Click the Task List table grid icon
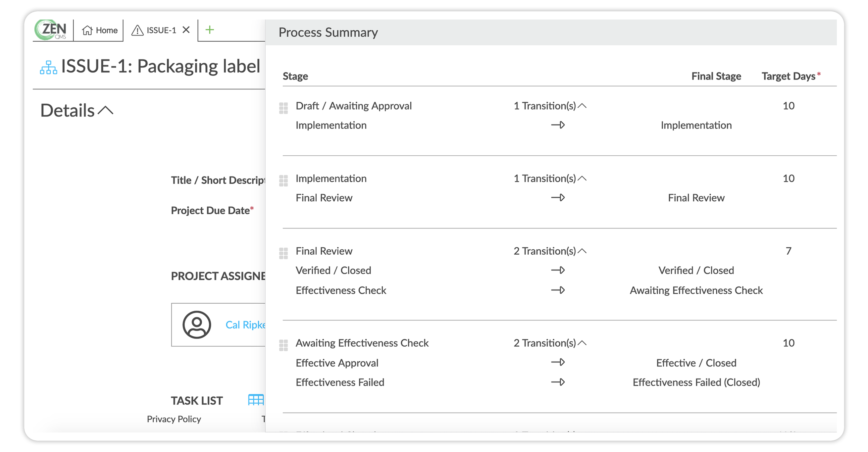 [x=256, y=400]
